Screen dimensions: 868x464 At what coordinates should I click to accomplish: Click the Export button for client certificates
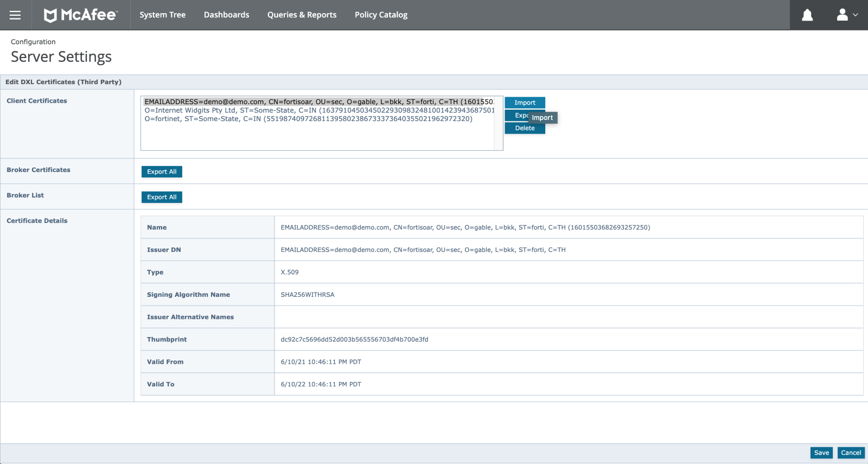(517, 116)
